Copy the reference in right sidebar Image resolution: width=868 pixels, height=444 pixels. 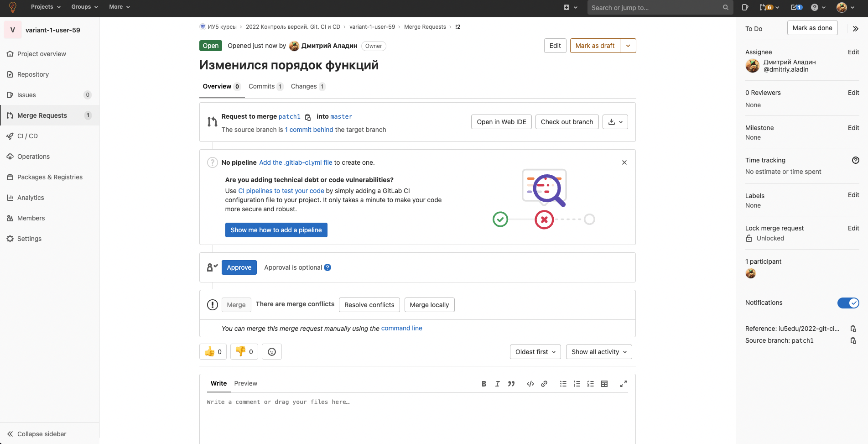click(x=853, y=329)
